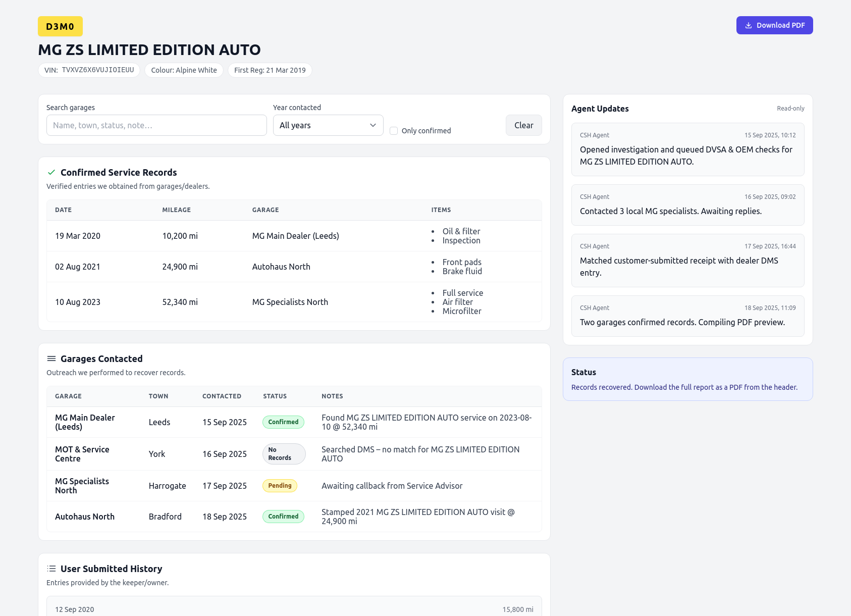Click the download icon in the PDF button
This screenshot has width=851, height=616.
[x=749, y=25]
